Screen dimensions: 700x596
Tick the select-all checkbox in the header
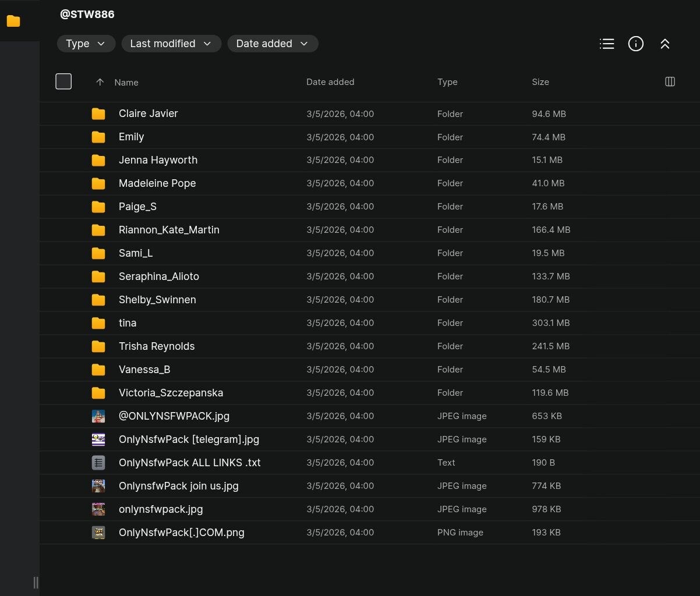click(x=63, y=81)
